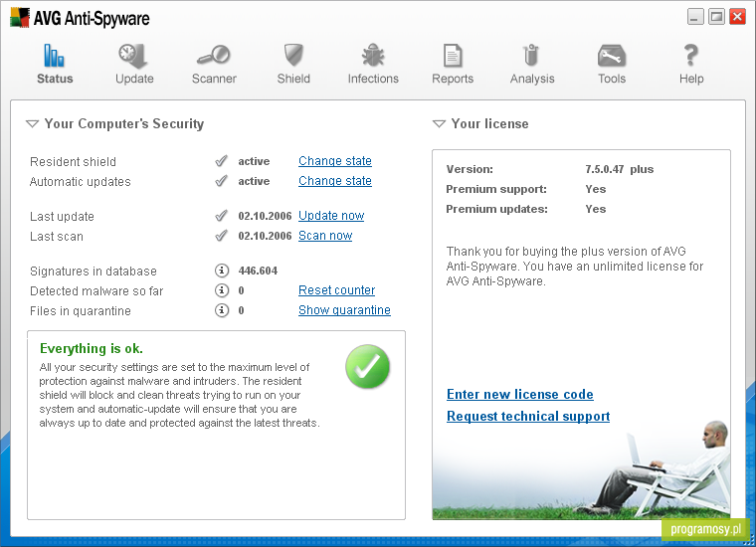
Task: Click the AVG logo in title bar
Action: (20, 18)
